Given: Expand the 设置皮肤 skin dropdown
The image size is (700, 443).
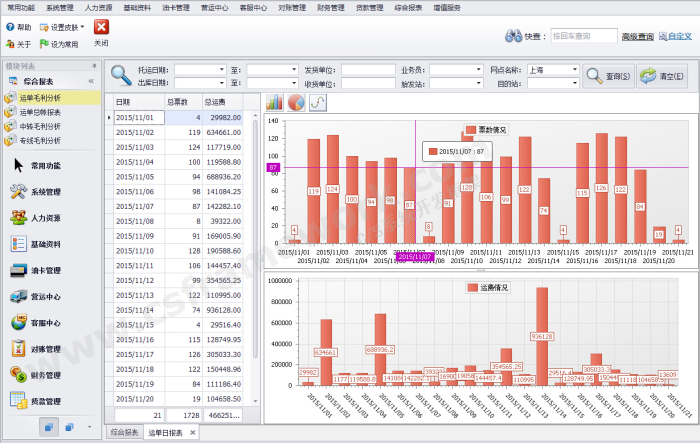Looking at the screenshot, I should click(x=63, y=27).
